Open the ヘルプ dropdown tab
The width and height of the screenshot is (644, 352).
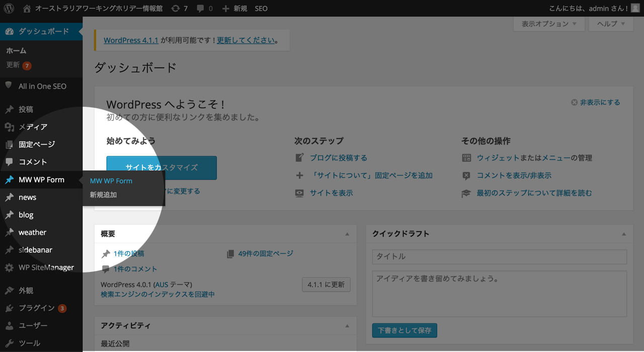tap(611, 24)
